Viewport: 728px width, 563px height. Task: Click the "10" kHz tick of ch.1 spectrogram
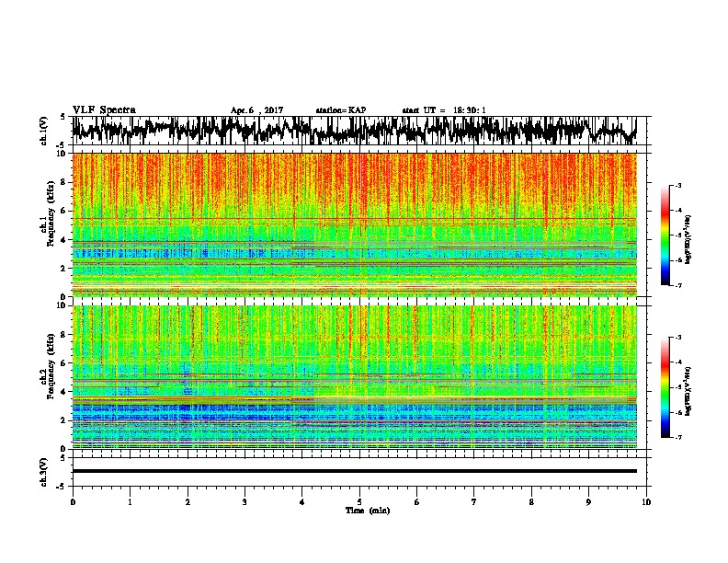[x=62, y=154]
